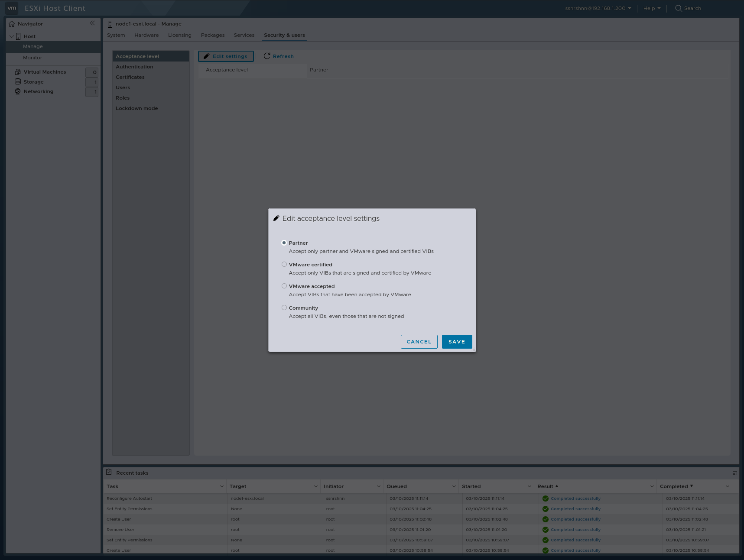744x560 pixels.
Task: Click the vm logo in the top bar
Action: [x=11, y=8]
